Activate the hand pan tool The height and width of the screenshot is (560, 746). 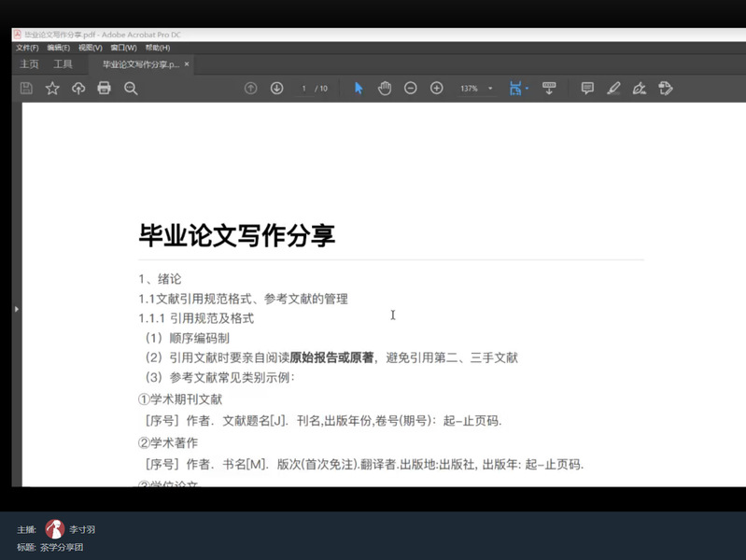pos(385,88)
